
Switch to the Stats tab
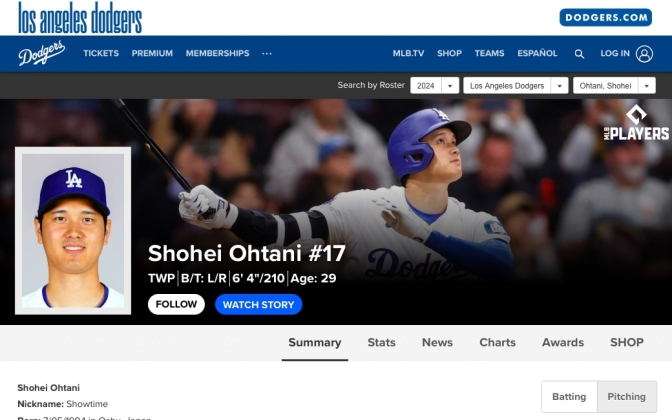tap(381, 342)
